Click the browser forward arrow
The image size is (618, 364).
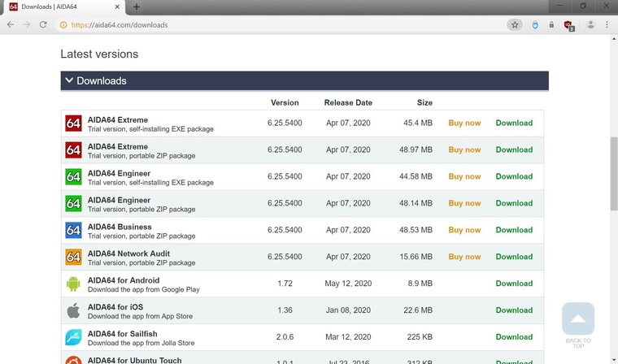coord(27,25)
